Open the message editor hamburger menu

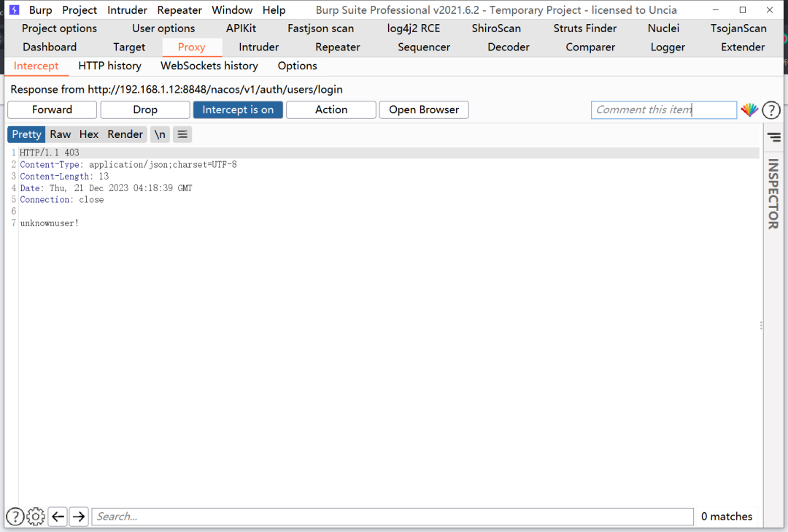182,134
